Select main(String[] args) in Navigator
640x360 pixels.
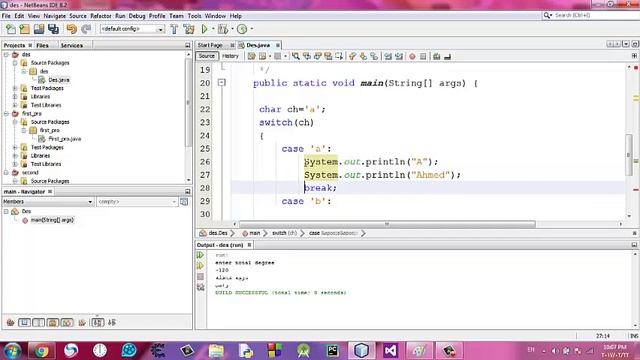pyautogui.click(x=52, y=220)
